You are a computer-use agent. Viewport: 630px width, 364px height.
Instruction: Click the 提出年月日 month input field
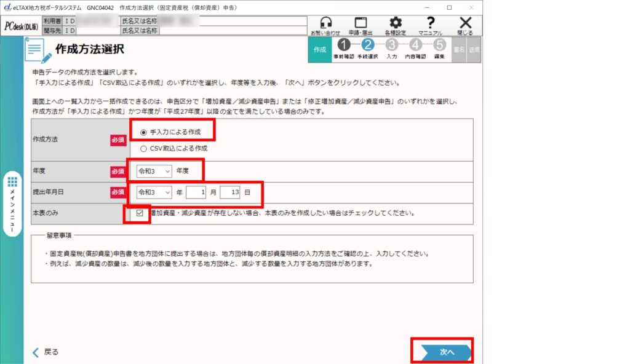(196, 192)
